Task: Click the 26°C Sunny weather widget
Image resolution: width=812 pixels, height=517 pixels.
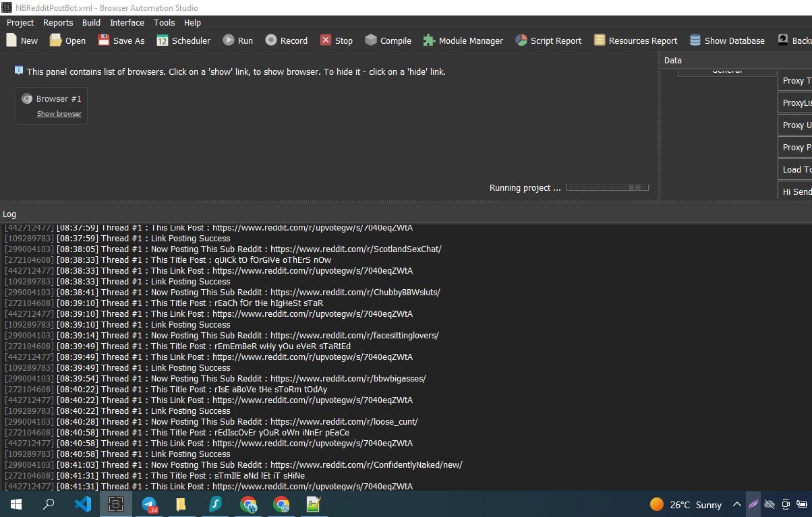Action: [686, 504]
